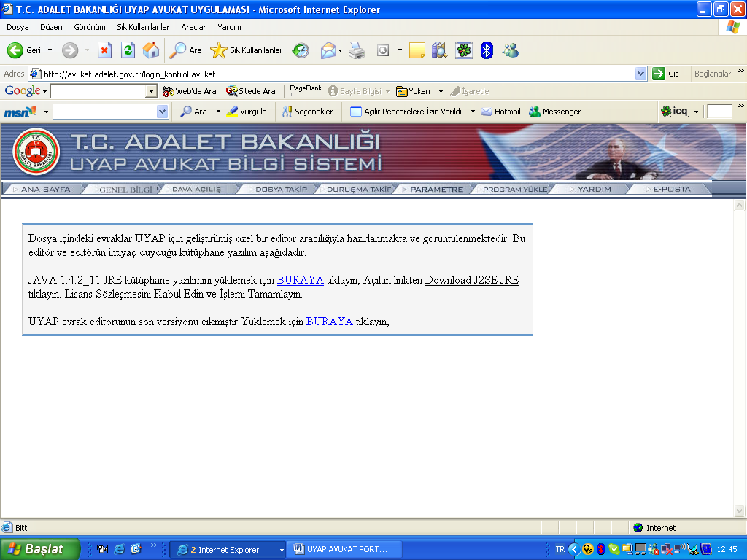
Task: Click into Google toolbar search field
Action: coord(98,91)
